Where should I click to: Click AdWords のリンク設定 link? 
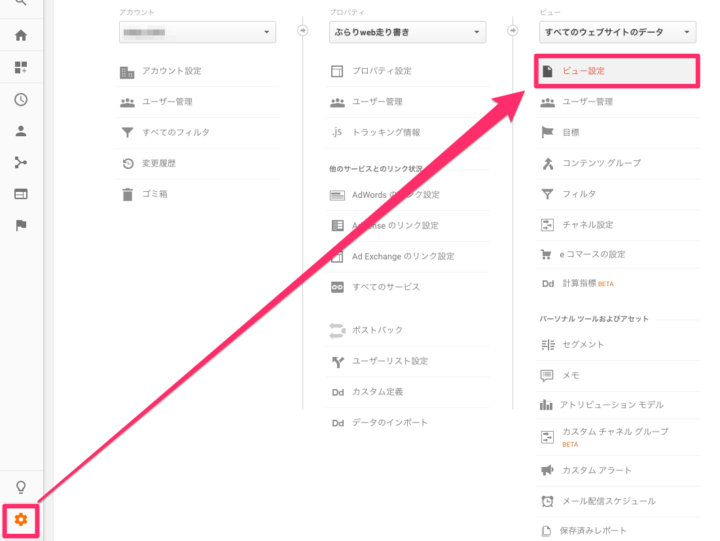point(395,195)
